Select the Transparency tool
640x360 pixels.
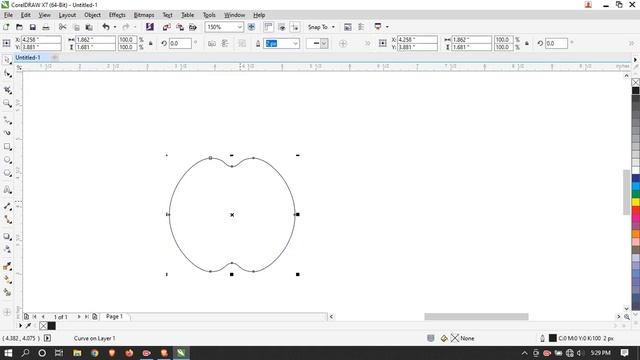tap(7, 249)
